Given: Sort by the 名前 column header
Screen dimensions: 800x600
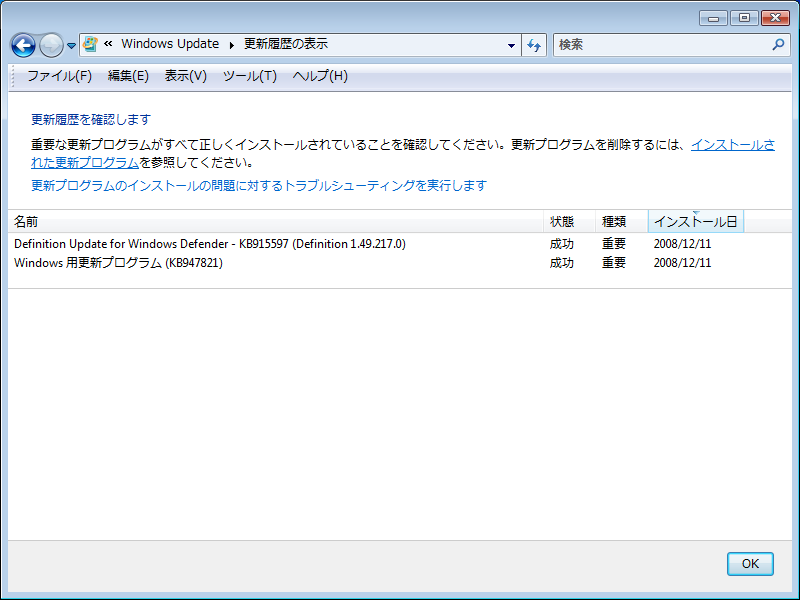Looking at the screenshot, I should click(276, 221).
